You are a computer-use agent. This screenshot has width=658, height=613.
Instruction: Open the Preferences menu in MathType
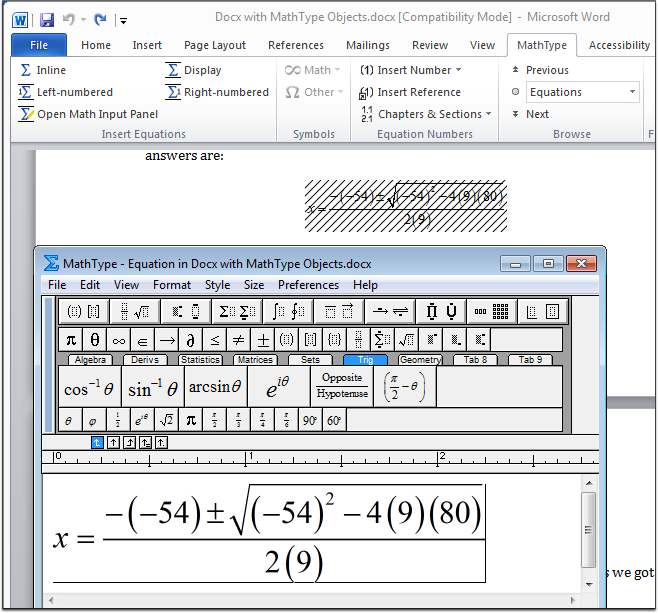point(308,285)
